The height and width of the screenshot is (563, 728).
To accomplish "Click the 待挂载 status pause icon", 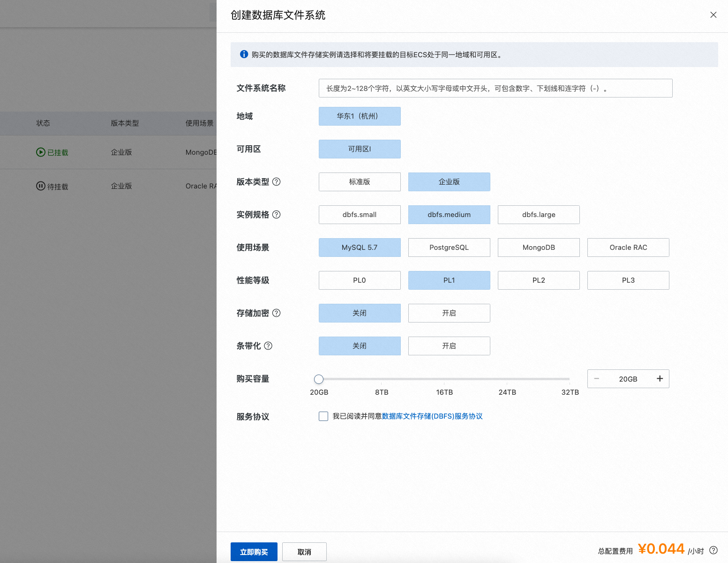I will (x=41, y=186).
